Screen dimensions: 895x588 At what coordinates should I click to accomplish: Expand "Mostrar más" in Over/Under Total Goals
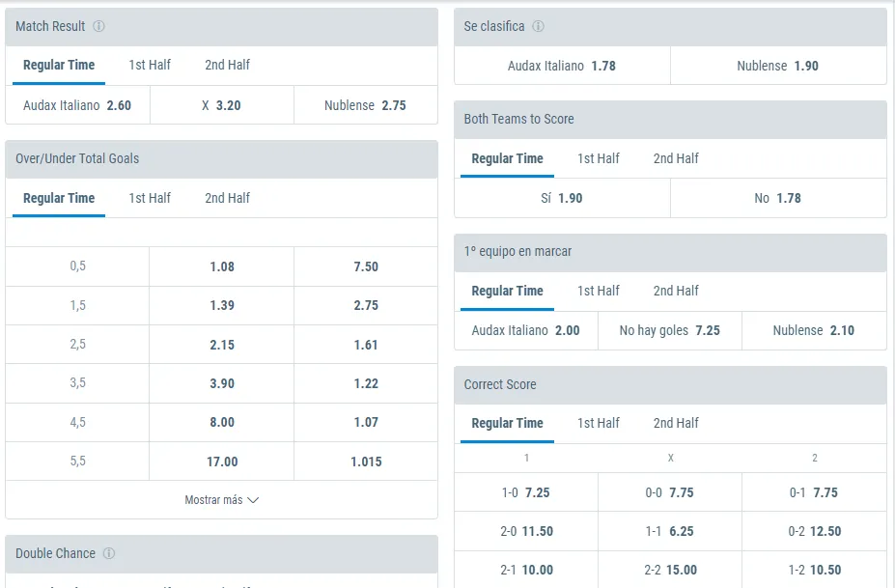point(221,499)
